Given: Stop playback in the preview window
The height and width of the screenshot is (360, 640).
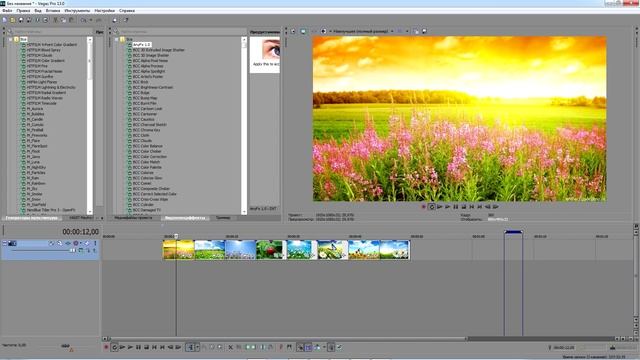Looking at the screenshot, I should (x=464, y=207).
